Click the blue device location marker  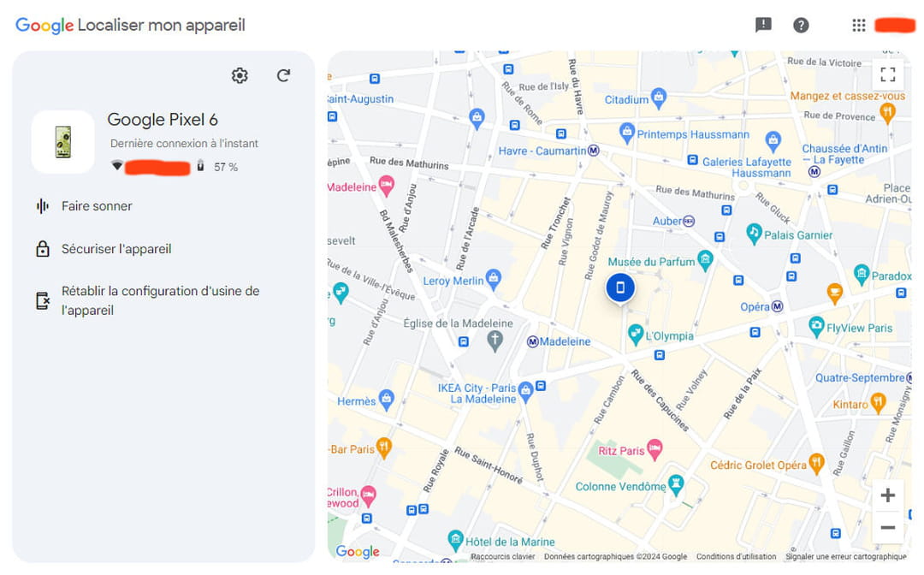coord(620,287)
